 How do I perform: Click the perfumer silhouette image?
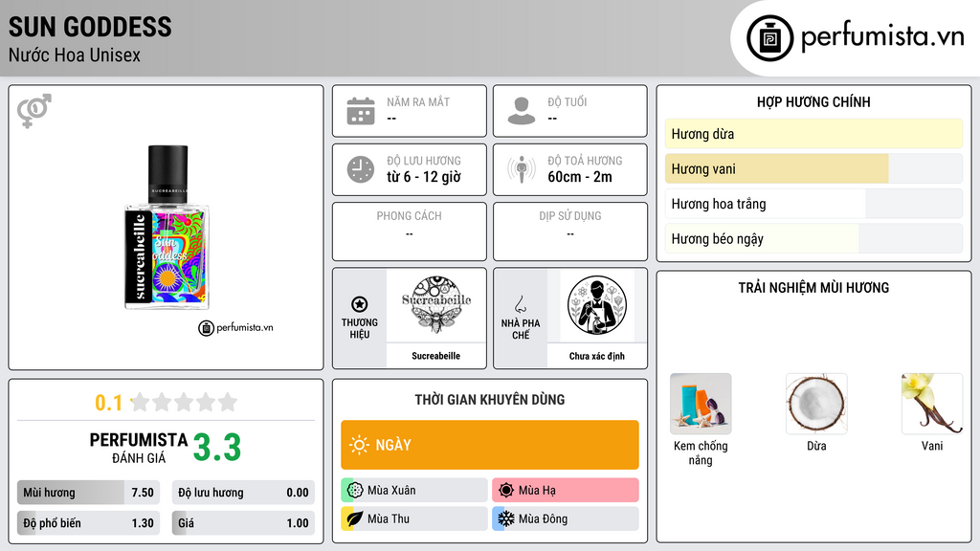(x=597, y=305)
